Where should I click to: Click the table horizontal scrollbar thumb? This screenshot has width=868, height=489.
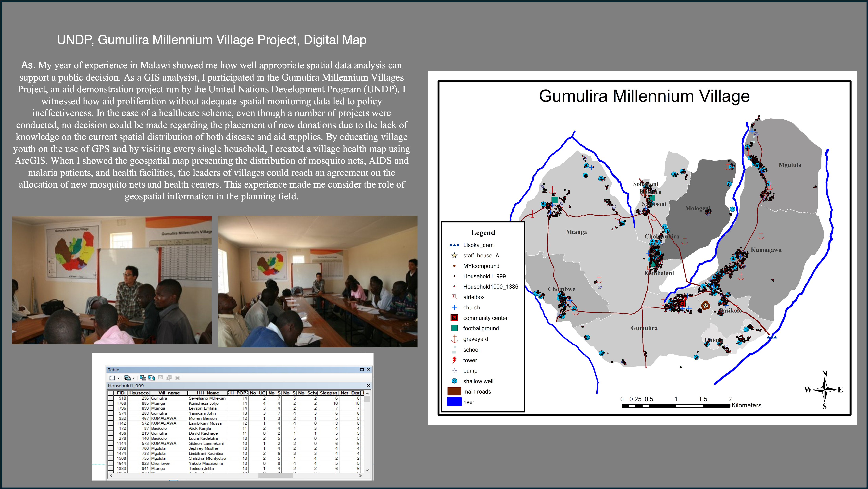[x=275, y=476]
